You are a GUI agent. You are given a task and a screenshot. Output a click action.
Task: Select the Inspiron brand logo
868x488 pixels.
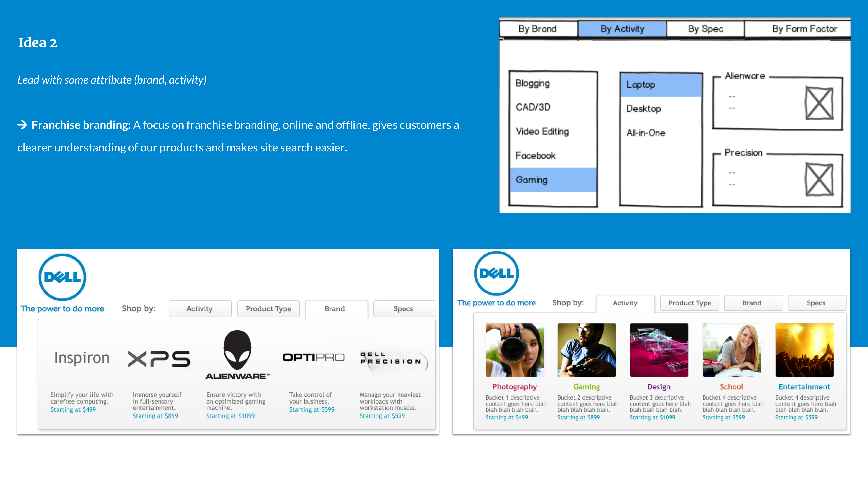click(x=81, y=358)
